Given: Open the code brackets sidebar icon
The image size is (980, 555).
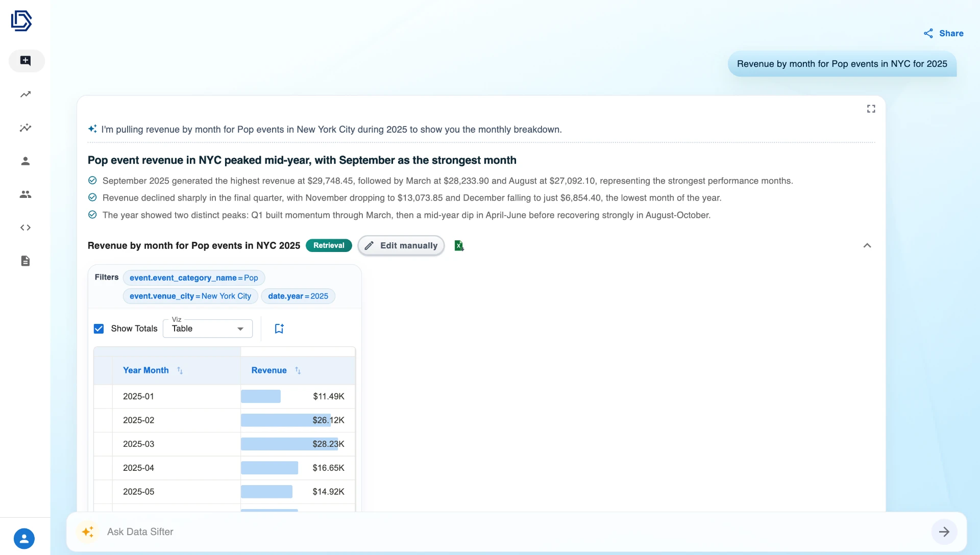Looking at the screenshot, I should [26, 228].
